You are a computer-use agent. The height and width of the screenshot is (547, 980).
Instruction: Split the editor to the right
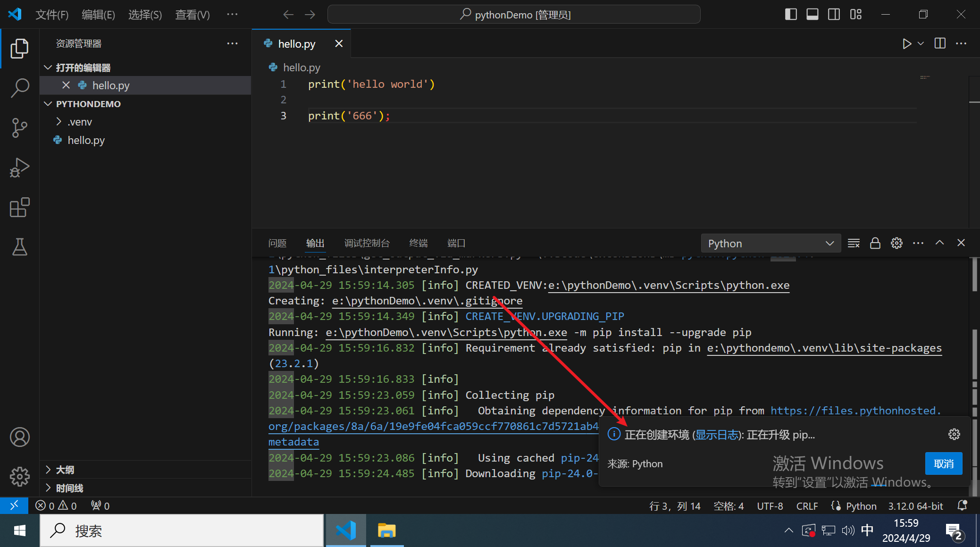[940, 44]
